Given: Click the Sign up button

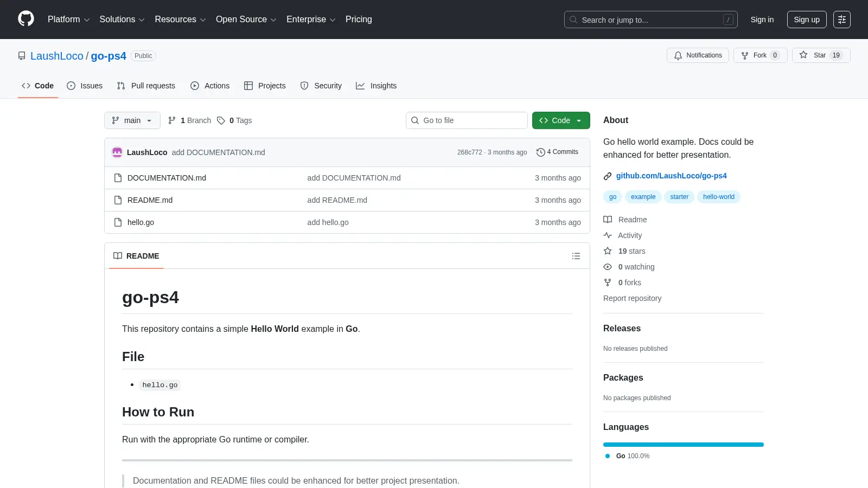Looking at the screenshot, I should 807,20.
